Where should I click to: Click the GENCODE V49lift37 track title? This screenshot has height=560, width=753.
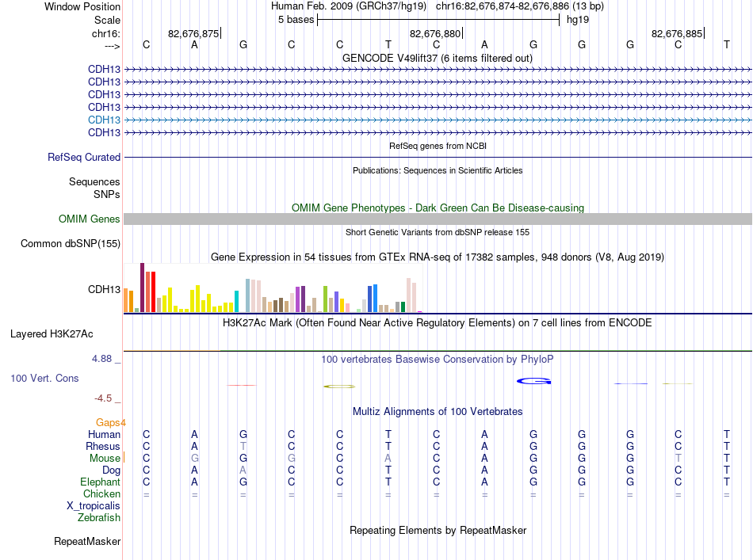point(437,58)
